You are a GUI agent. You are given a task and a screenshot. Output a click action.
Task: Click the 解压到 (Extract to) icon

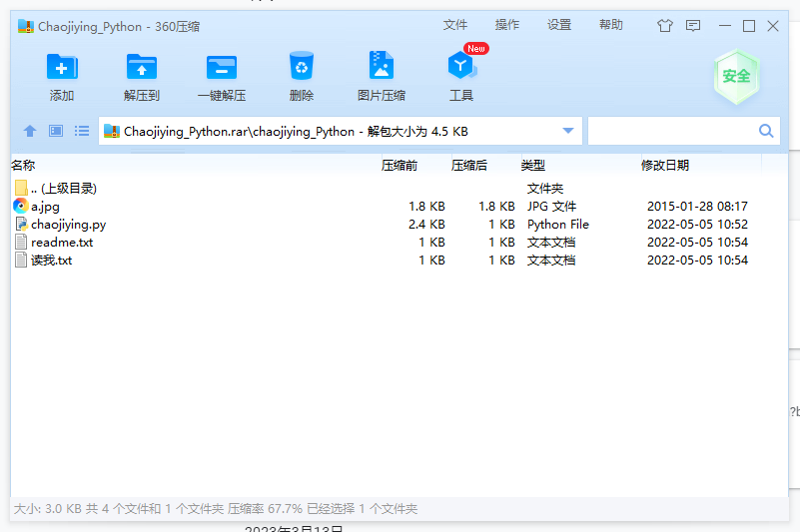[x=142, y=66]
